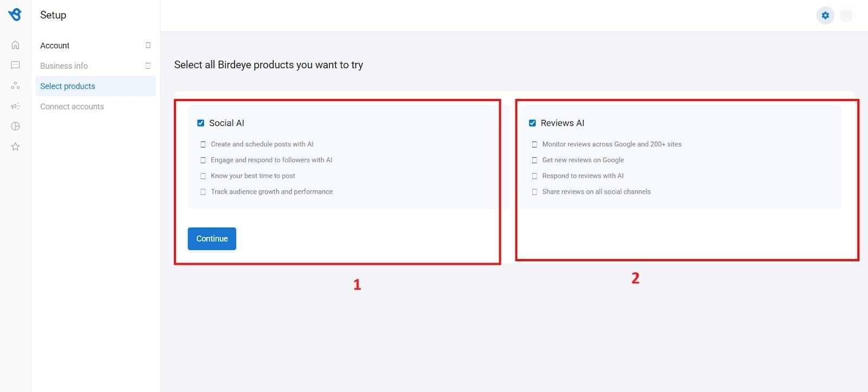Open the Settings gear icon
Viewport: 868px width, 392px height.
pyautogui.click(x=825, y=15)
